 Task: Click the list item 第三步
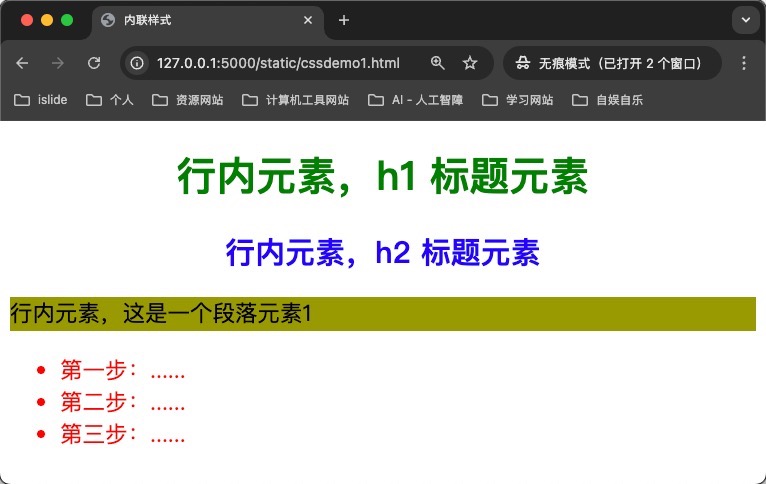click(x=123, y=434)
